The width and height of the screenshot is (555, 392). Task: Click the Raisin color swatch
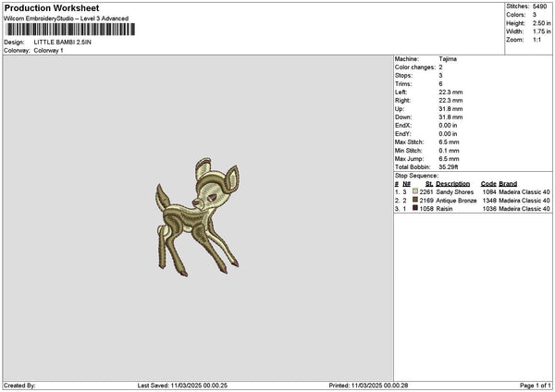click(x=415, y=208)
